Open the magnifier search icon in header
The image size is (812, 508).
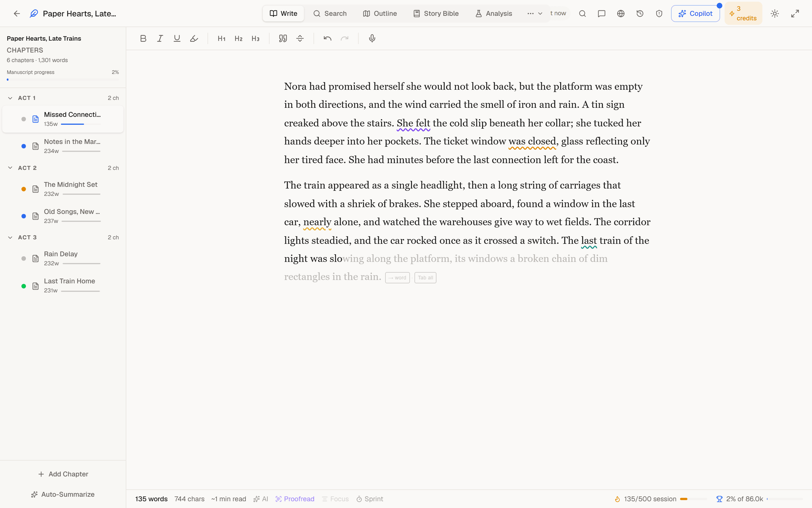582,14
